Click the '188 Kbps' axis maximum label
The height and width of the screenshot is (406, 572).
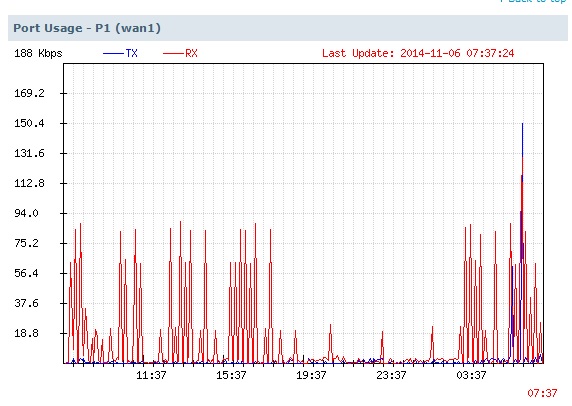pos(38,54)
